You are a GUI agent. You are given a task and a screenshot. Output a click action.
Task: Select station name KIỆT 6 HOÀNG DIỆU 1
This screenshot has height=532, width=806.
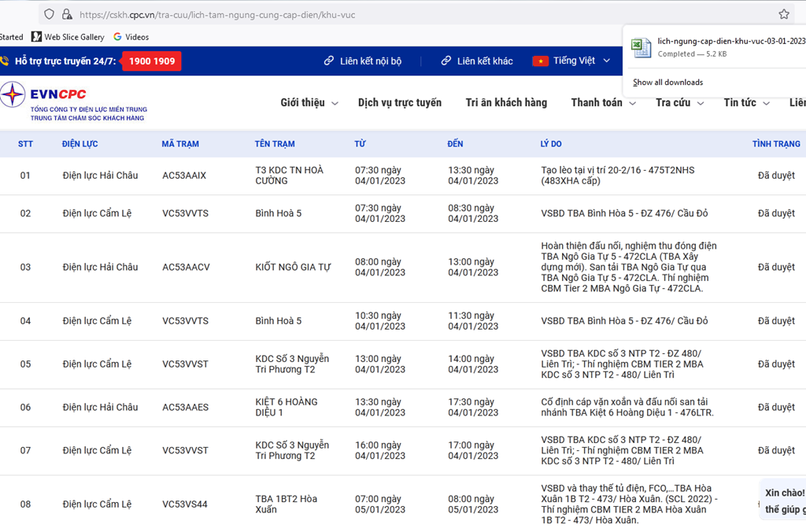coord(287,407)
